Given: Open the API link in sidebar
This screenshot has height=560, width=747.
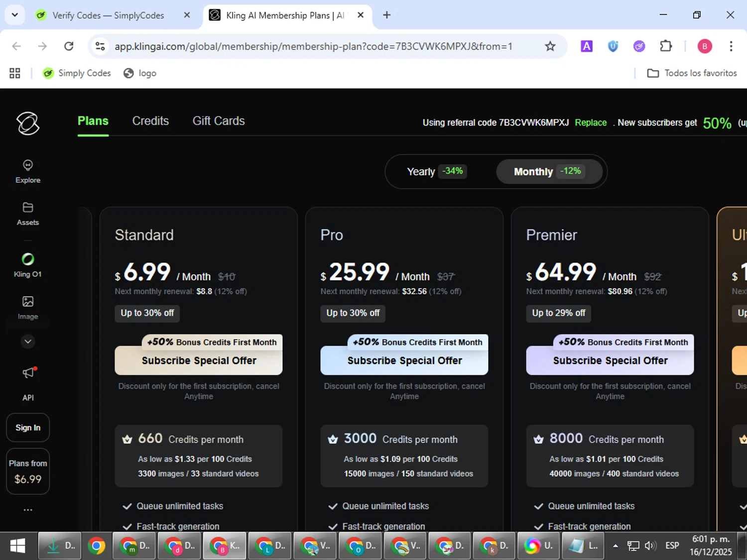Looking at the screenshot, I should click(x=28, y=398).
